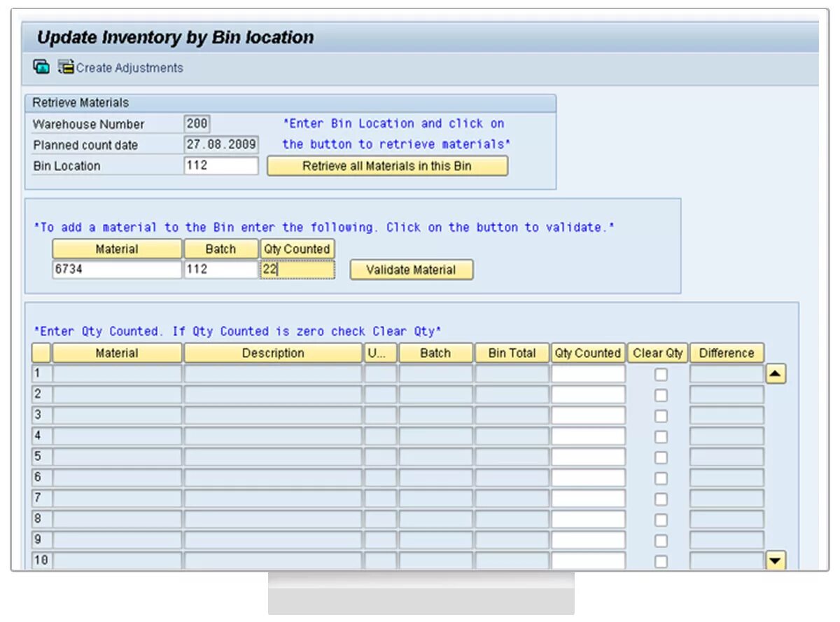Click Qty Counted input in row 6
Viewport: 840px width, 622px height.
(x=588, y=478)
